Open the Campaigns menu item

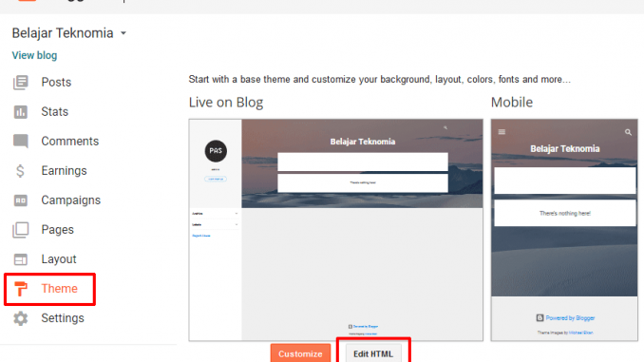[70, 200]
